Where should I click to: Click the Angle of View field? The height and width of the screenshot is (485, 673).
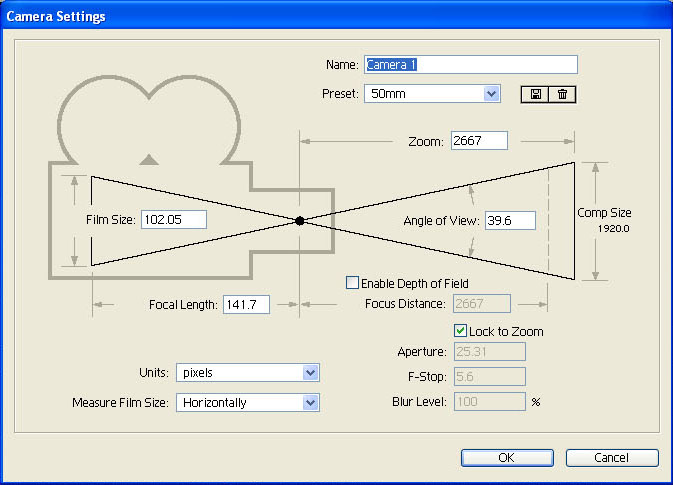[510, 220]
